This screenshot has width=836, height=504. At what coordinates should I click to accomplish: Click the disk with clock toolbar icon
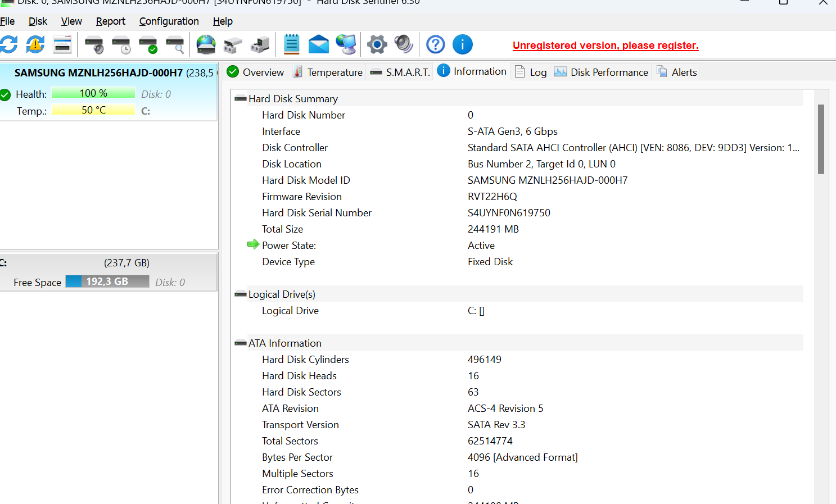pyautogui.click(x=121, y=45)
